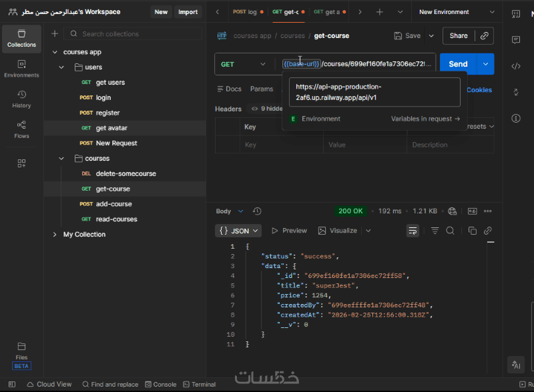
Task: Open Console in status bar
Action: click(x=161, y=385)
